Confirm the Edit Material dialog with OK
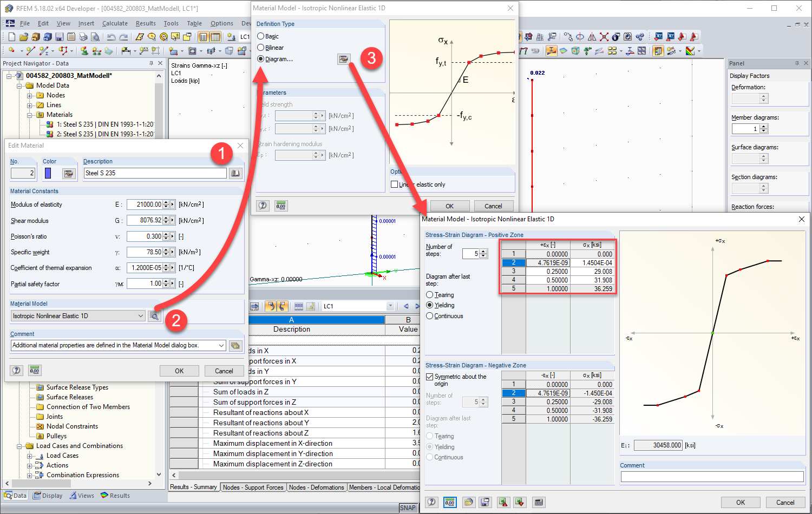 (179, 371)
